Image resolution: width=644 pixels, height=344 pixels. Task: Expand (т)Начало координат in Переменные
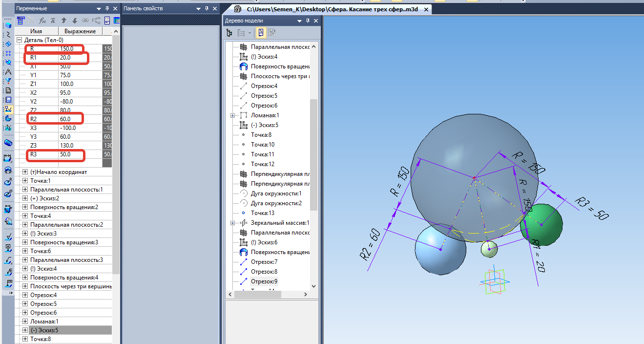click(x=25, y=172)
